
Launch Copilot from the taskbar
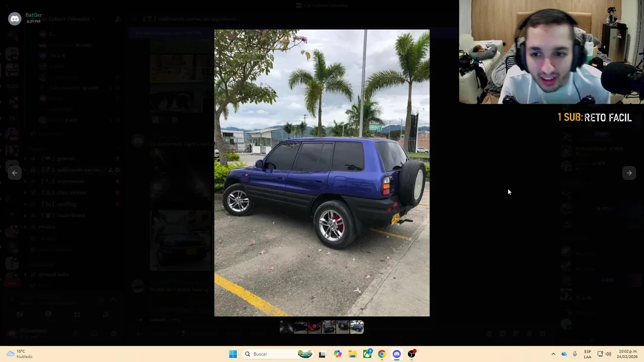(x=338, y=354)
